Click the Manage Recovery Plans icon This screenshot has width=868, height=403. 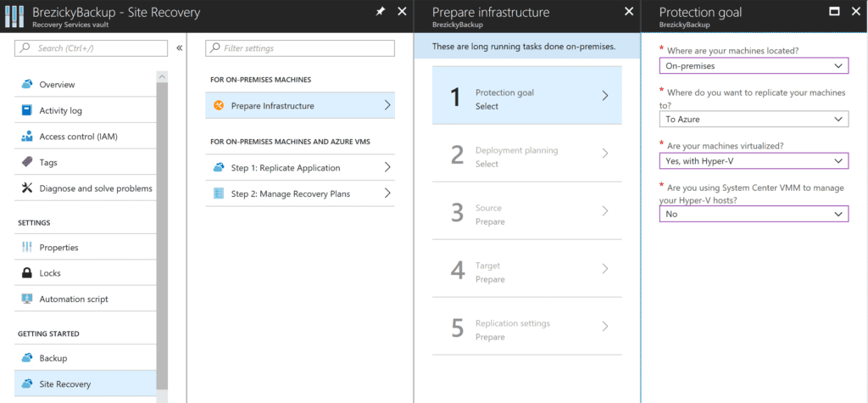[x=219, y=193]
